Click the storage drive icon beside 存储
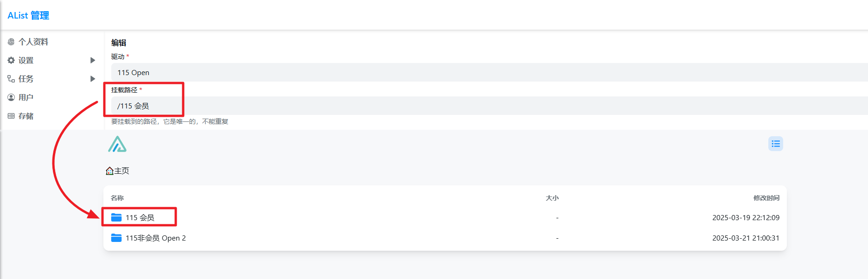 pos(11,116)
